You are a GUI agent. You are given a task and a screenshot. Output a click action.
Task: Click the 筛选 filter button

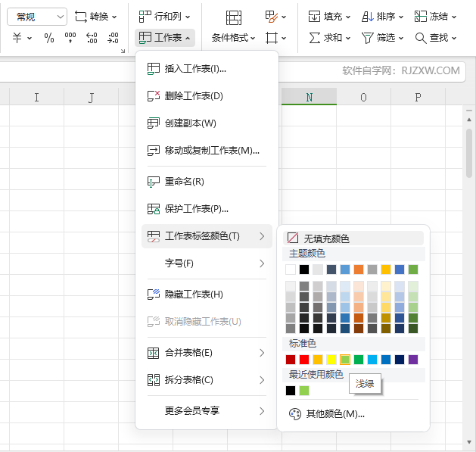pos(382,38)
